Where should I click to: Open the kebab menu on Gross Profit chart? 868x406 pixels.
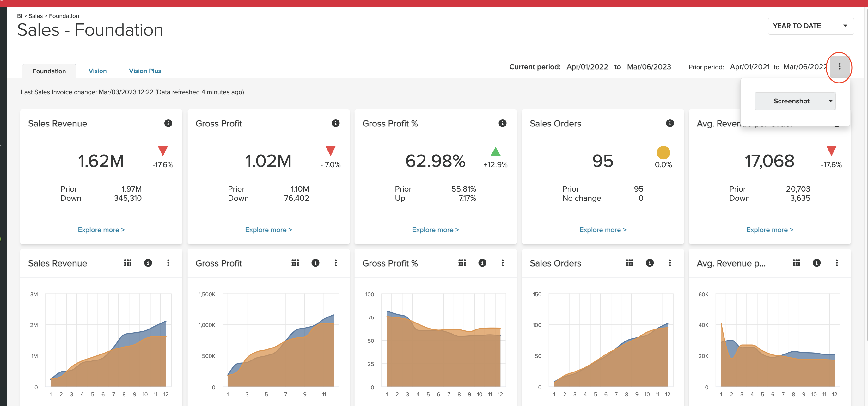(336, 263)
